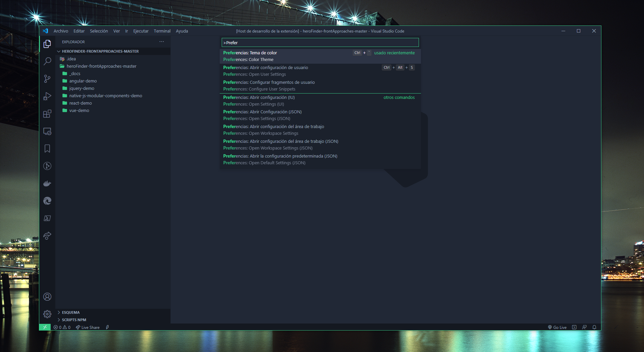Click Go Live in status bar
Viewport: 644px width, 352px height.
557,327
